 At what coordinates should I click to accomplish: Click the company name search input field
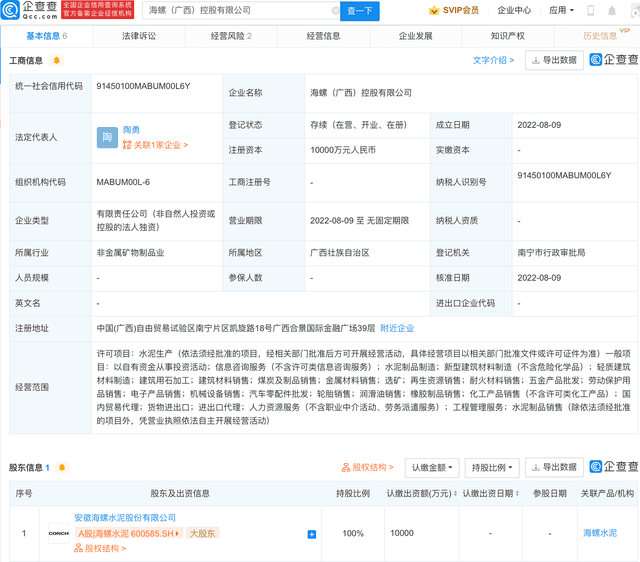(238, 11)
